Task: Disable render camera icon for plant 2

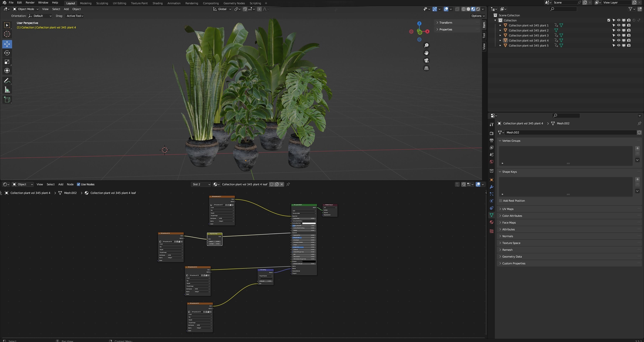Action: click(x=629, y=30)
